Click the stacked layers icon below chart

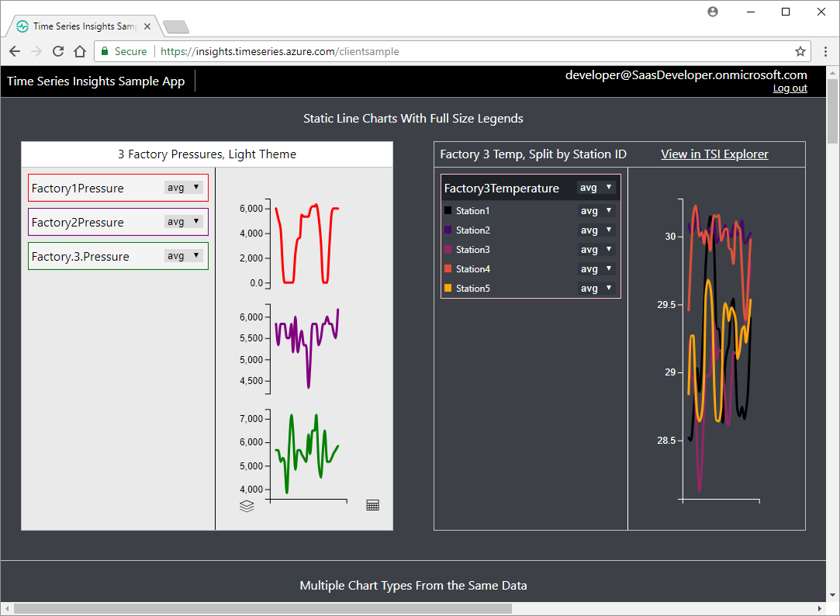[x=247, y=506]
